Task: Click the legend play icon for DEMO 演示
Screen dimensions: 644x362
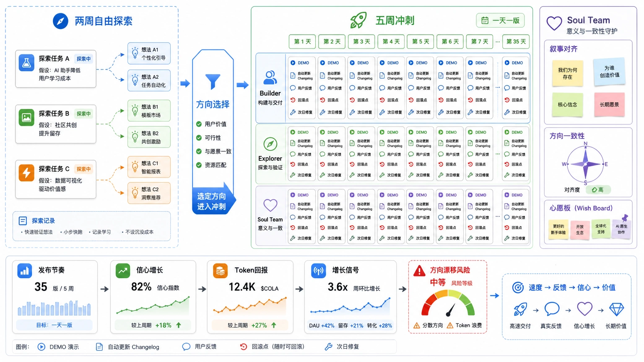Action: click(41, 347)
